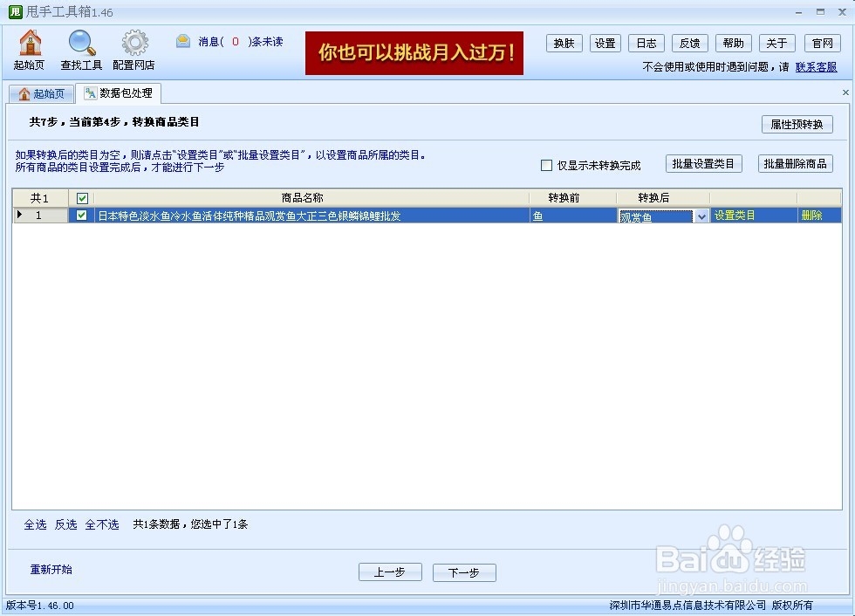Open the 观赏鱼 category dropdown
The width and height of the screenshot is (855, 616).
pyautogui.click(x=659, y=216)
